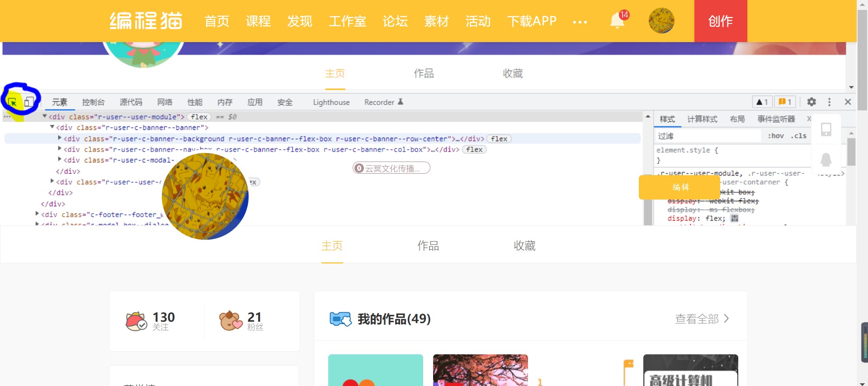This screenshot has height=386, width=868.
Task: Go to 首页 in the top navigation
Action: pyautogui.click(x=217, y=21)
